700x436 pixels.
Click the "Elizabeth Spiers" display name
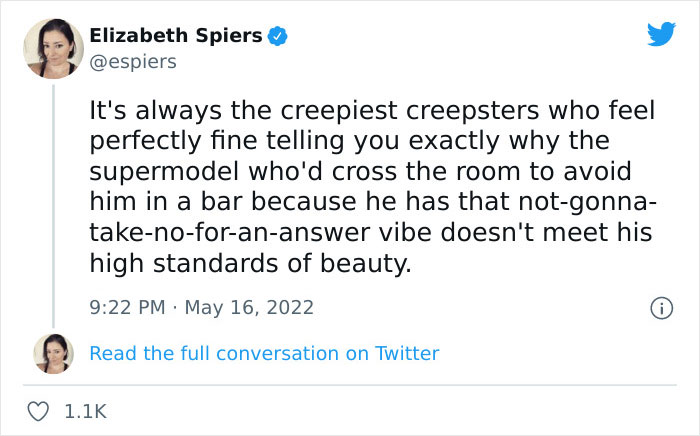click(176, 36)
